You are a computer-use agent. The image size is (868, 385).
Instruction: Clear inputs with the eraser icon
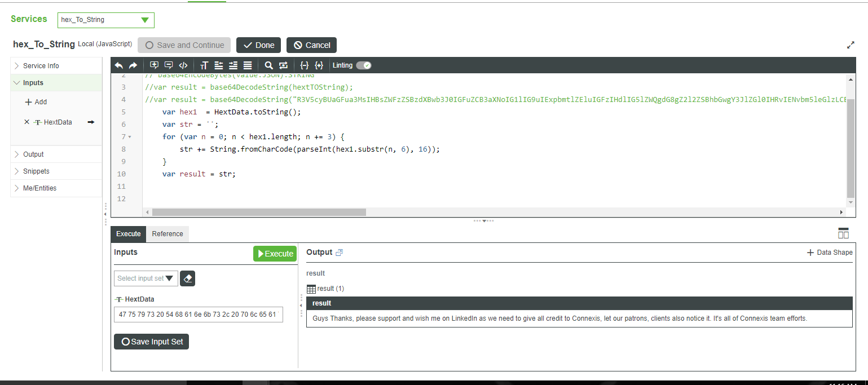coord(188,278)
